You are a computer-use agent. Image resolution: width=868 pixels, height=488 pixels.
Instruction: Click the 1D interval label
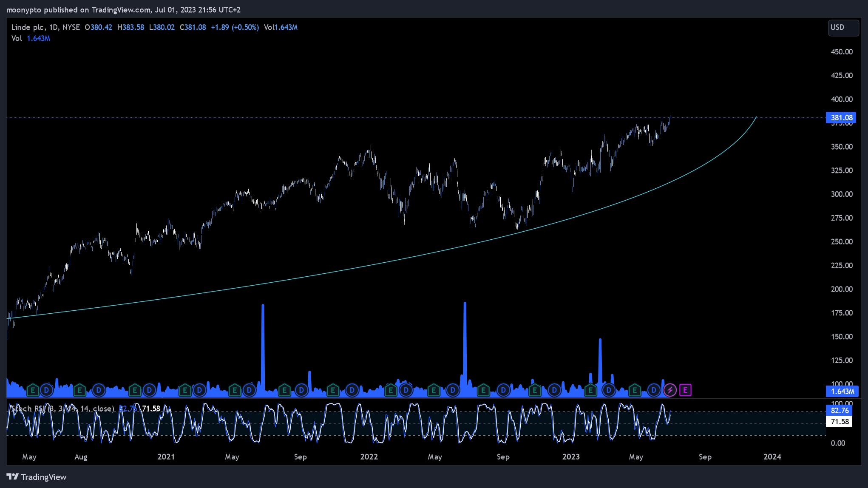pyautogui.click(x=54, y=27)
